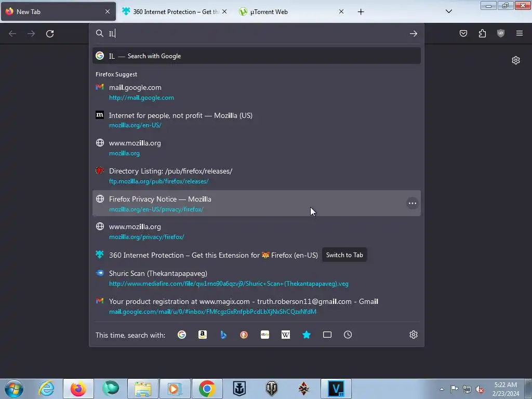Open 'Your product registration at www.magix.com' Gmail result

click(257, 306)
